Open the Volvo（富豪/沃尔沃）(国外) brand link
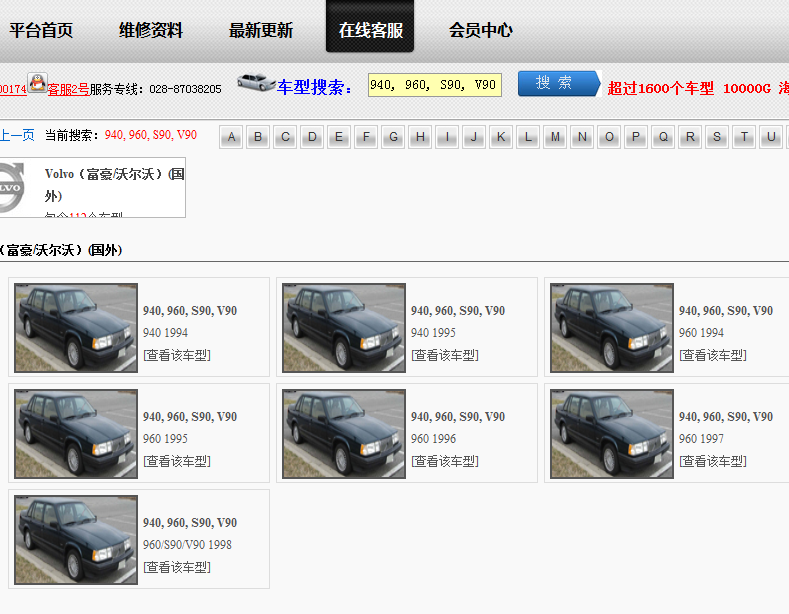The height and width of the screenshot is (614, 789). click(x=114, y=185)
